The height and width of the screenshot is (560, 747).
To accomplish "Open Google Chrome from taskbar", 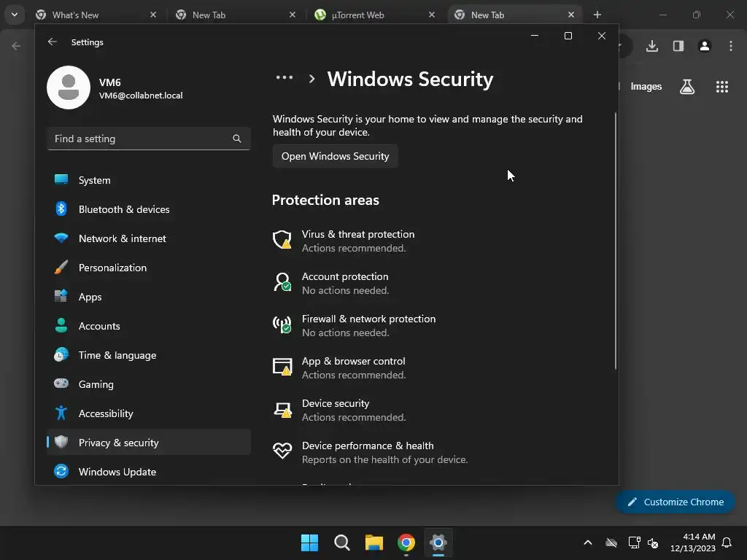I will [x=406, y=542].
